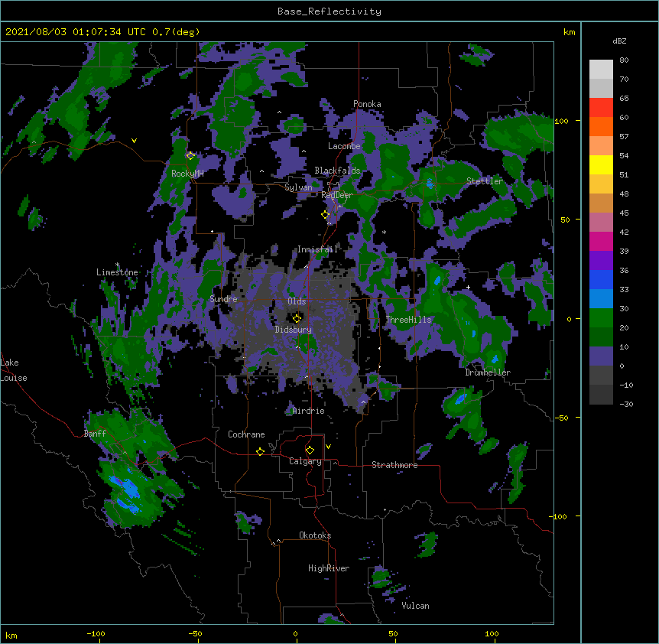The width and height of the screenshot is (659, 644).
Task: Select the yellow diamond marker between Olds and Didsbury
Action: tap(297, 318)
